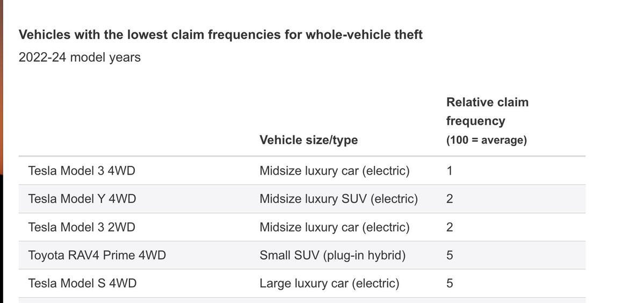Screen dimensions: 644x303
Task: Click the Tesla Model 3 4WD row
Action: pos(302,171)
